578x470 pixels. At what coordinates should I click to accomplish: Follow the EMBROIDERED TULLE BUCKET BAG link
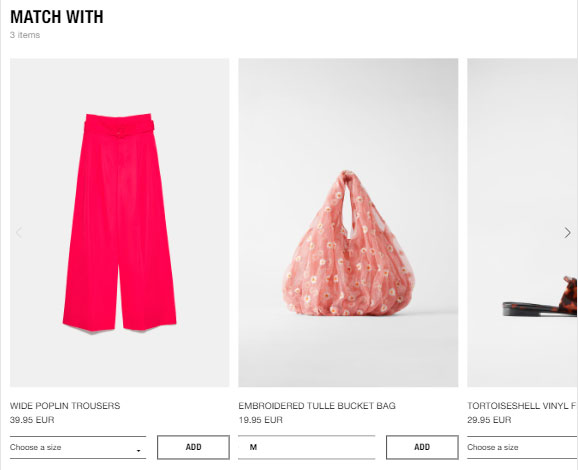(317, 406)
